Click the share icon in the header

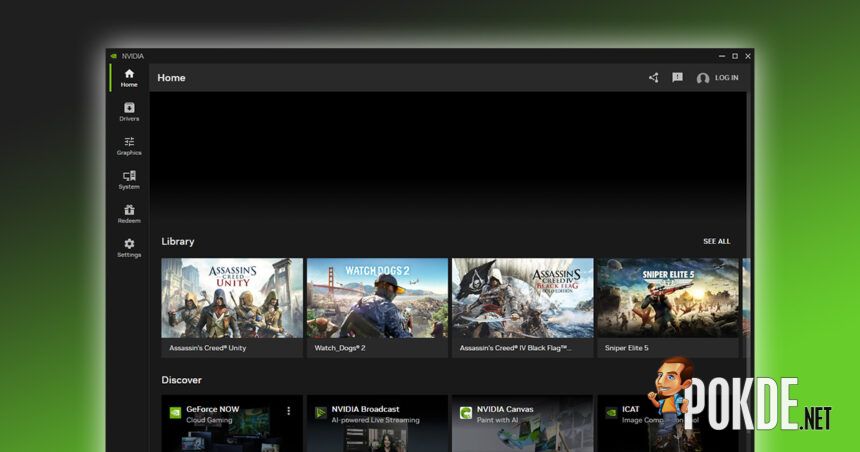(x=653, y=78)
